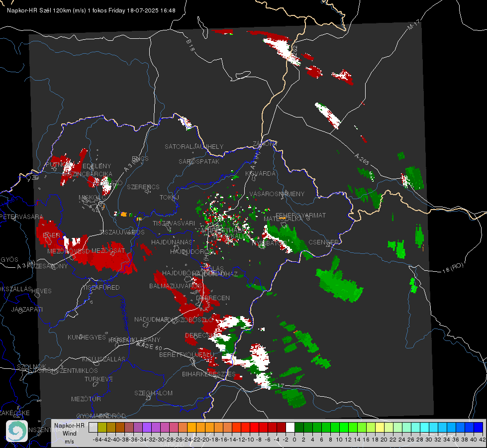Click the swirl logo icon beside legend
Image resolution: width=487 pixels, height=448 pixels.
17,431
